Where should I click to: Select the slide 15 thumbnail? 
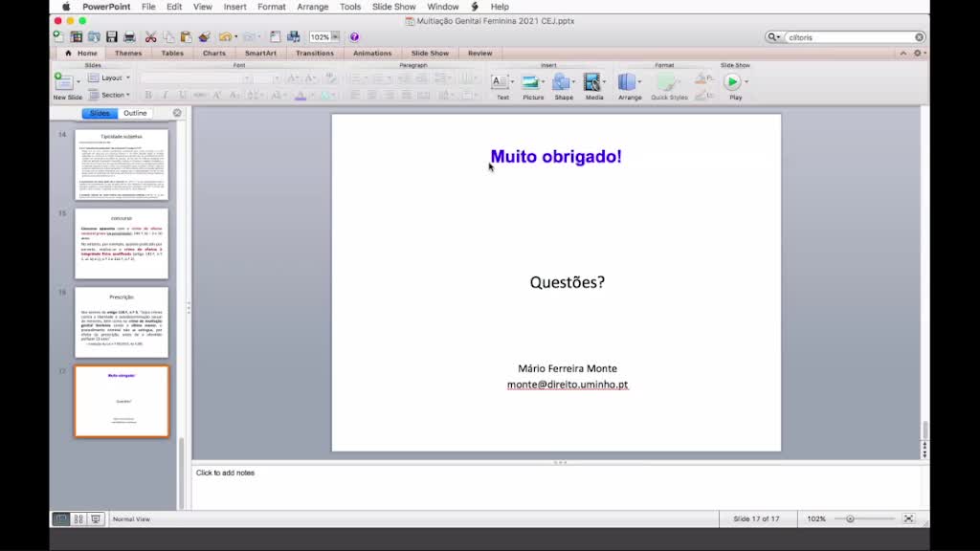pos(122,243)
